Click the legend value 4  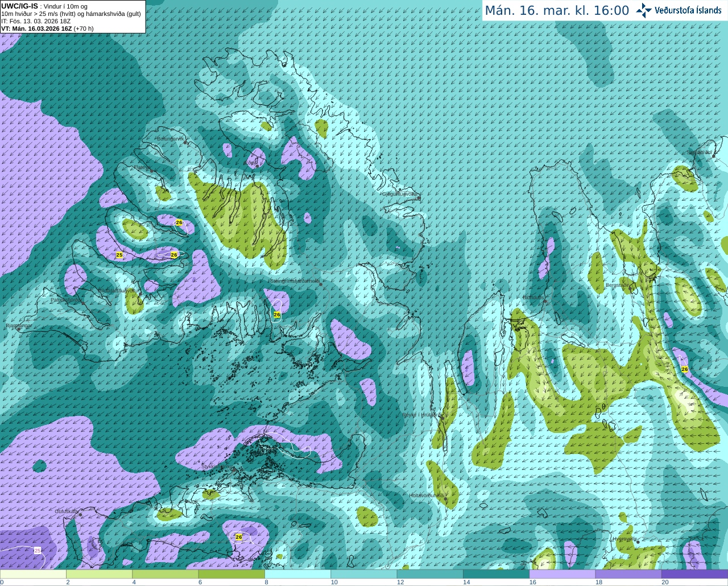coord(134,582)
